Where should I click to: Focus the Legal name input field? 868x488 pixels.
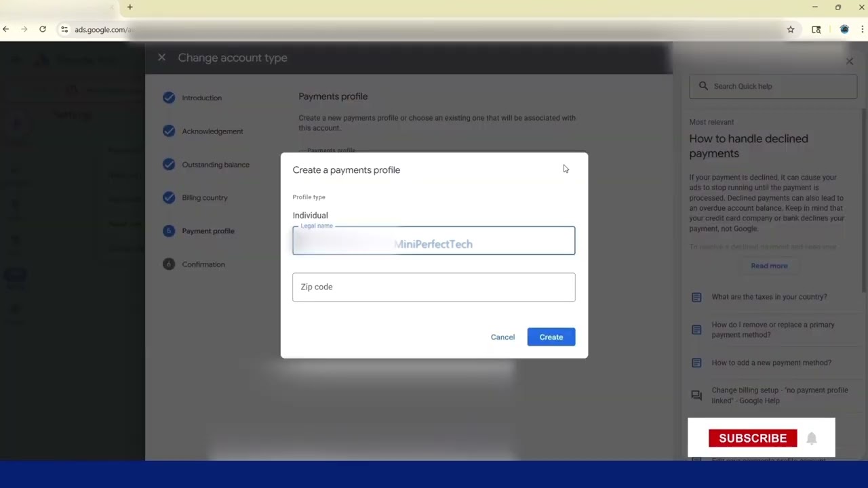(433, 241)
